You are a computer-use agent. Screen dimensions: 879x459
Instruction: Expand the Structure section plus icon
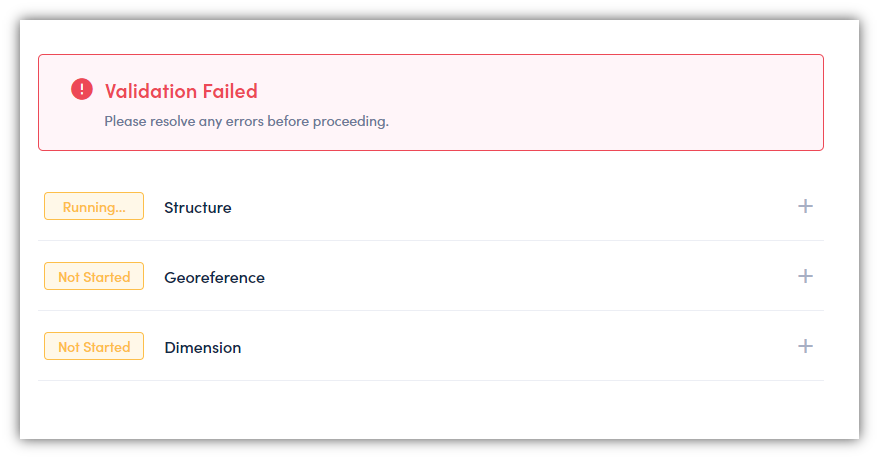coord(805,206)
